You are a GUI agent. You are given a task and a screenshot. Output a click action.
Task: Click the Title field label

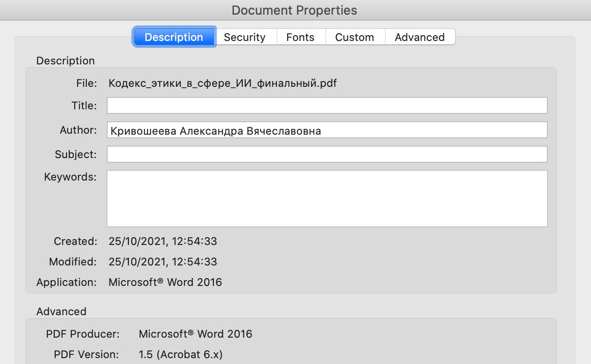[84, 105]
